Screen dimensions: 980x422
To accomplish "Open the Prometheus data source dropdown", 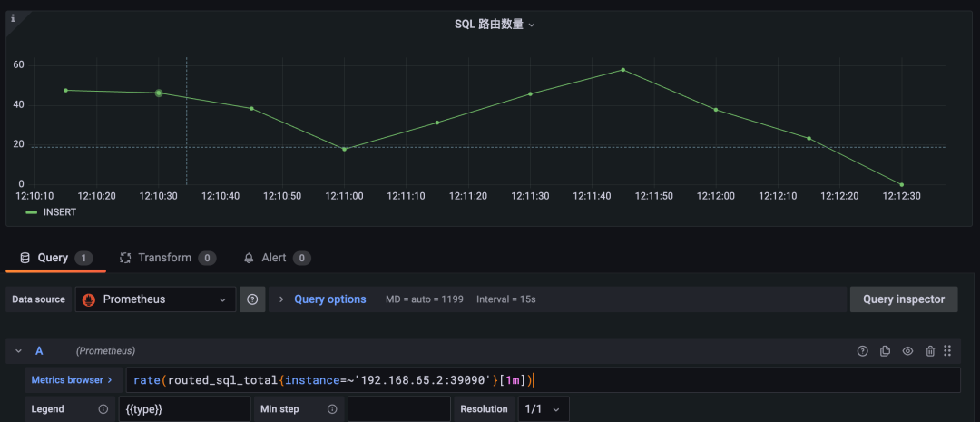I will (x=155, y=299).
